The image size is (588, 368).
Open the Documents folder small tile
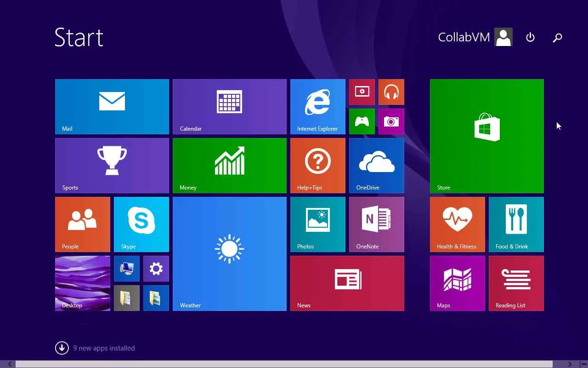tap(127, 298)
